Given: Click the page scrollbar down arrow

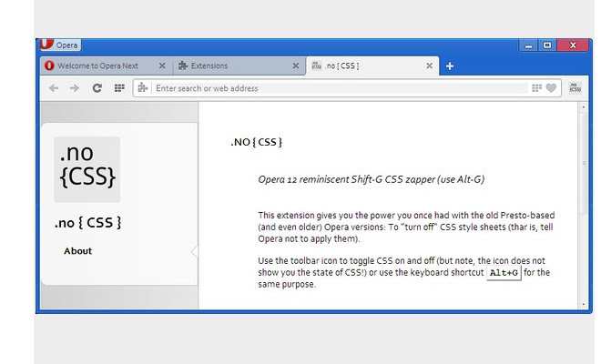Looking at the screenshot, I should [x=584, y=304].
